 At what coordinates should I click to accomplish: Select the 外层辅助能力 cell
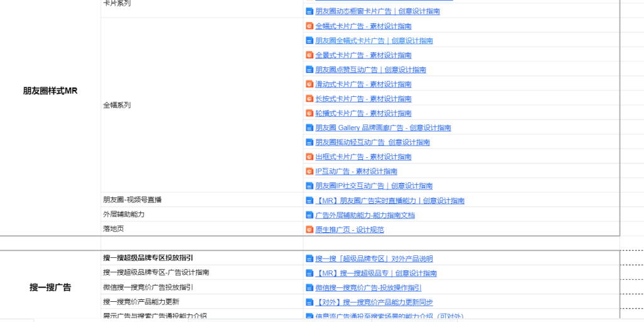click(202, 214)
